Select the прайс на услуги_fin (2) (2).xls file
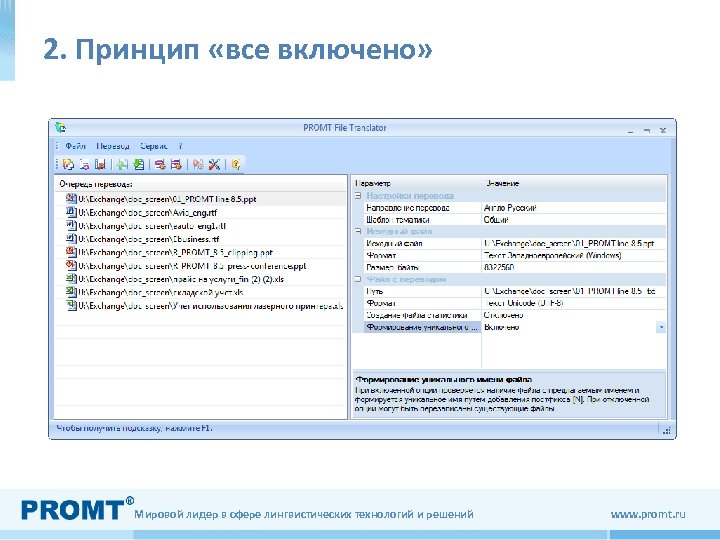This screenshot has width=720, height=540. click(181, 279)
